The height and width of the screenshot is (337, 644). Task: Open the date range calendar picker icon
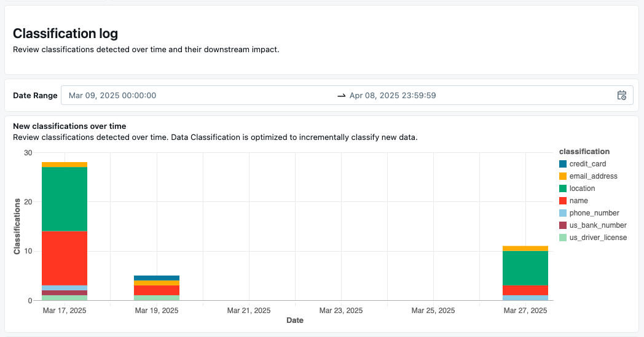pyautogui.click(x=621, y=95)
